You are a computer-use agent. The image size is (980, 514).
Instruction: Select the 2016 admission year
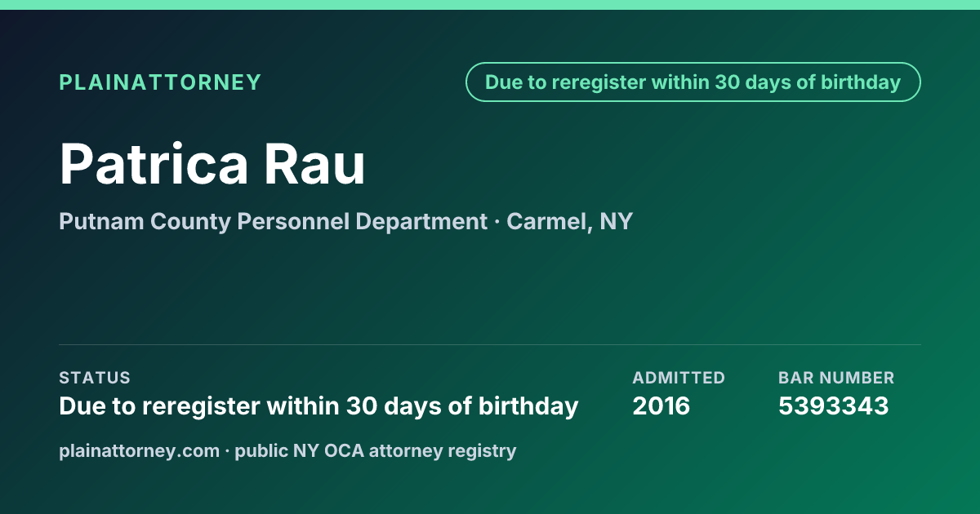point(661,405)
